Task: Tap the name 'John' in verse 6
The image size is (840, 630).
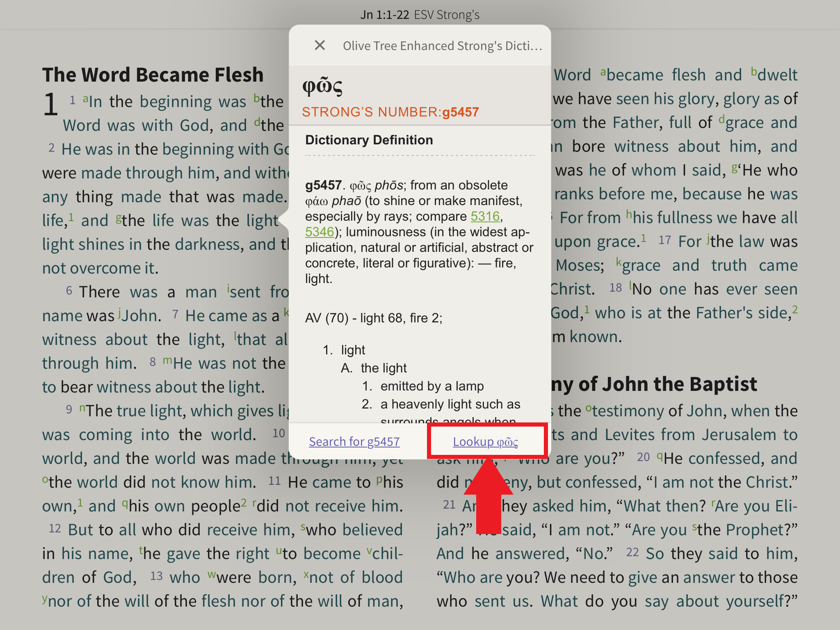Action: [x=139, y=316]
